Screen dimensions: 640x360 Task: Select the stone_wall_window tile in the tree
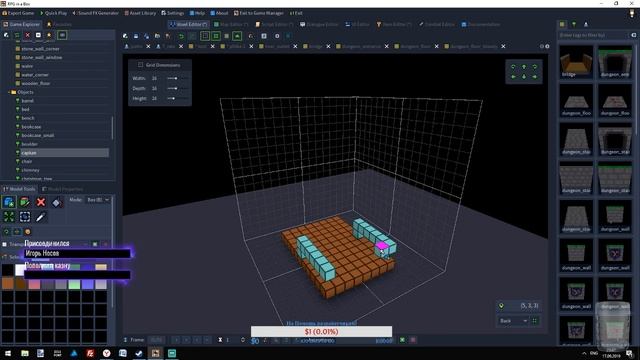point(42,58)
